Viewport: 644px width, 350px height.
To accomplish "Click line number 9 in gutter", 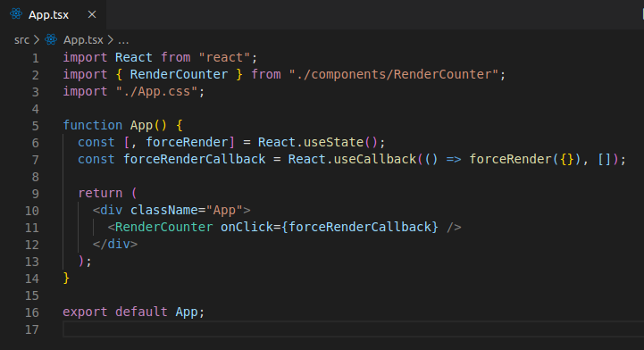I will 36,194.
